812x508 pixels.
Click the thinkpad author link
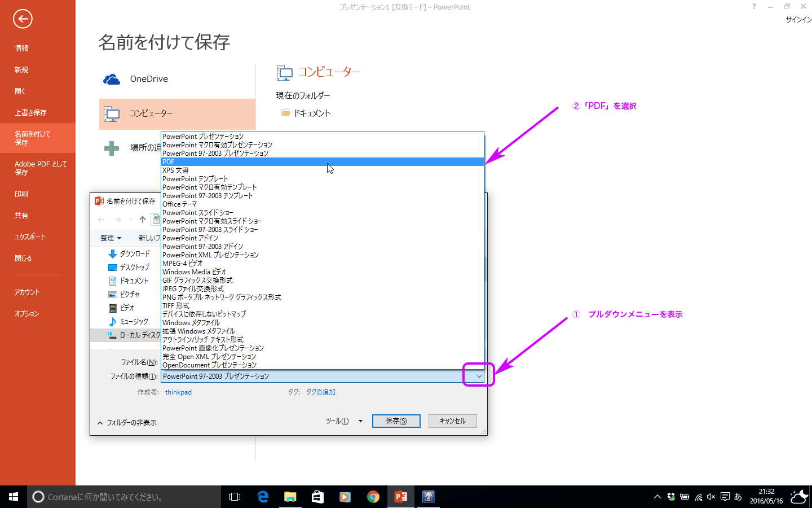[x=178, y=392]
